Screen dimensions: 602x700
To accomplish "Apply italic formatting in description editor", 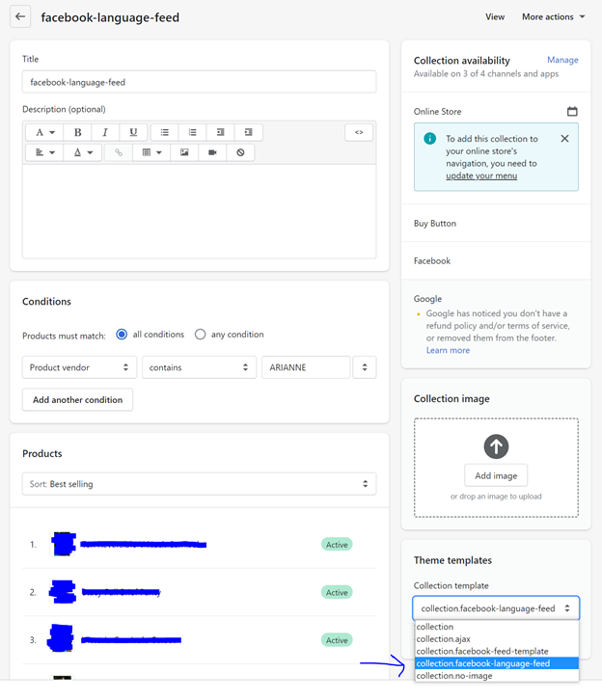I will click(105, 132).
